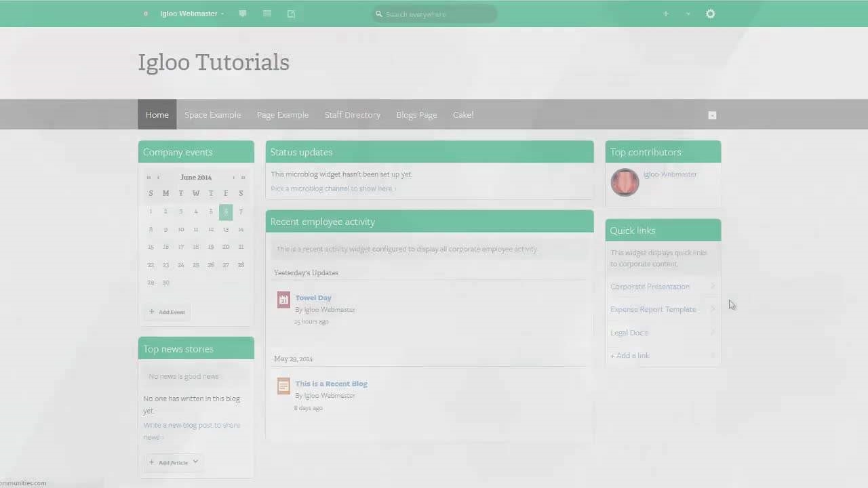Click arrow next to Corporate Presentation link
This screenshot has height=488, width=868.
pyautogui.click(x=712, y=287)
